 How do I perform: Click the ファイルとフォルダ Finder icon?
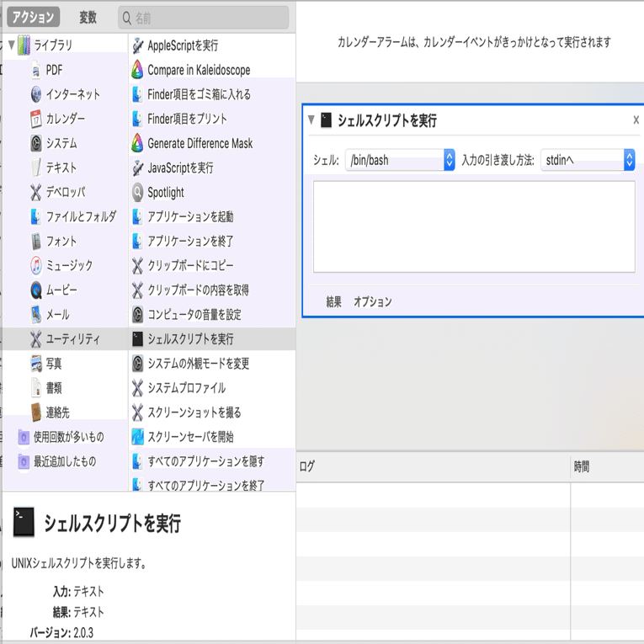click(35, 216)
